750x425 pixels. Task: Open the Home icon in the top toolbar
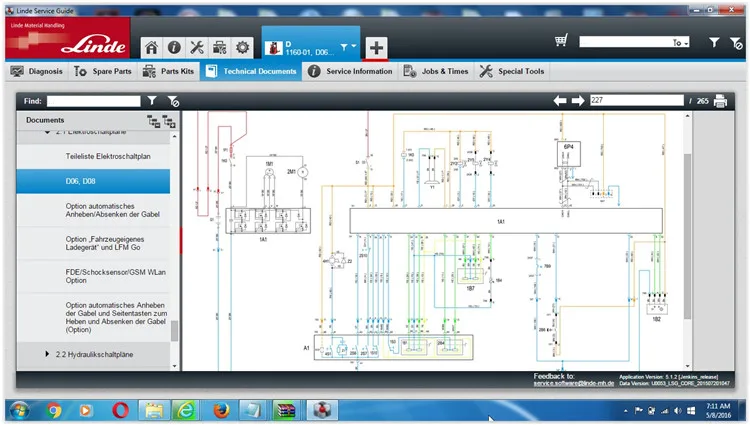point(151,47)
